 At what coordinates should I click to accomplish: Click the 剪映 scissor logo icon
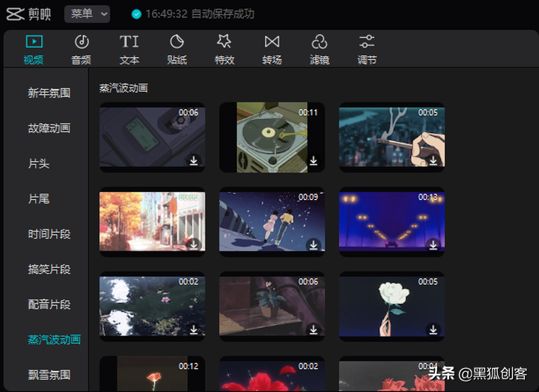click(16, 14)
